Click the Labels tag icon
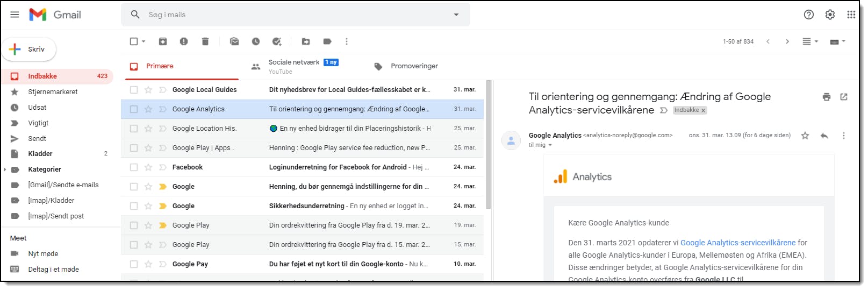 point(327,41)
